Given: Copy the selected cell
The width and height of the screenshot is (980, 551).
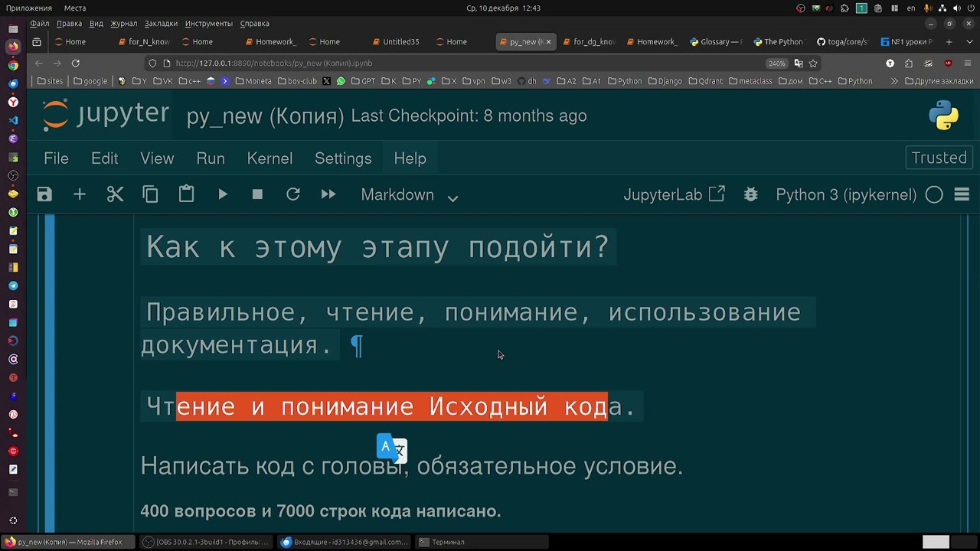Looking at the screenshot, I should (x=150, y=194).
